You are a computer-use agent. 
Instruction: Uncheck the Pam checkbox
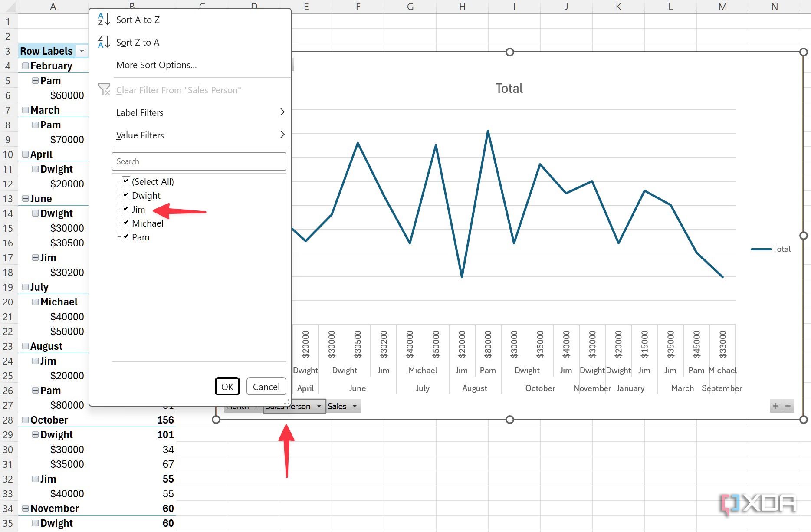coord(126,236)
